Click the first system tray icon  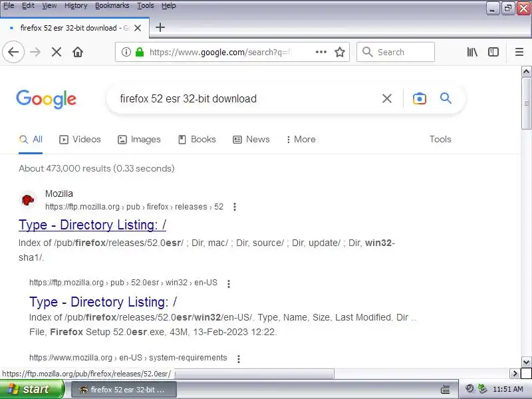(x=469, y=389)
